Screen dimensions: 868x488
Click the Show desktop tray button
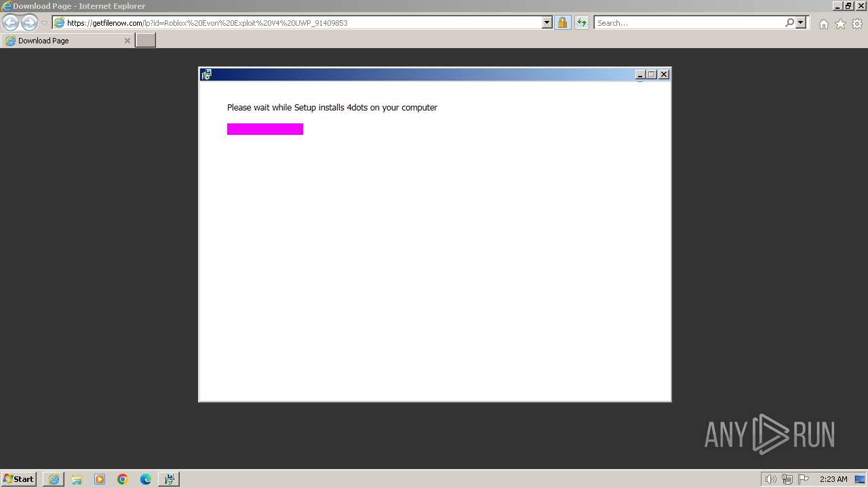[x=860, y=479]
